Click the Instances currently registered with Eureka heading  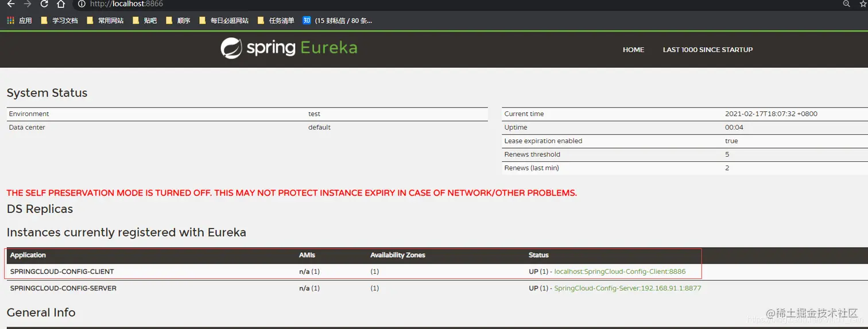pos(126,233)
